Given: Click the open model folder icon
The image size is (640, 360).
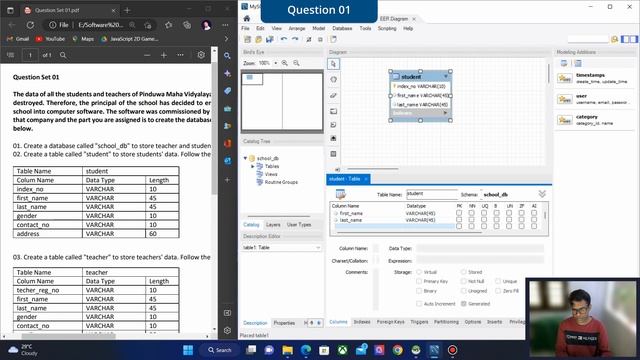Looking at the screenshot, I should coord(258,40).
